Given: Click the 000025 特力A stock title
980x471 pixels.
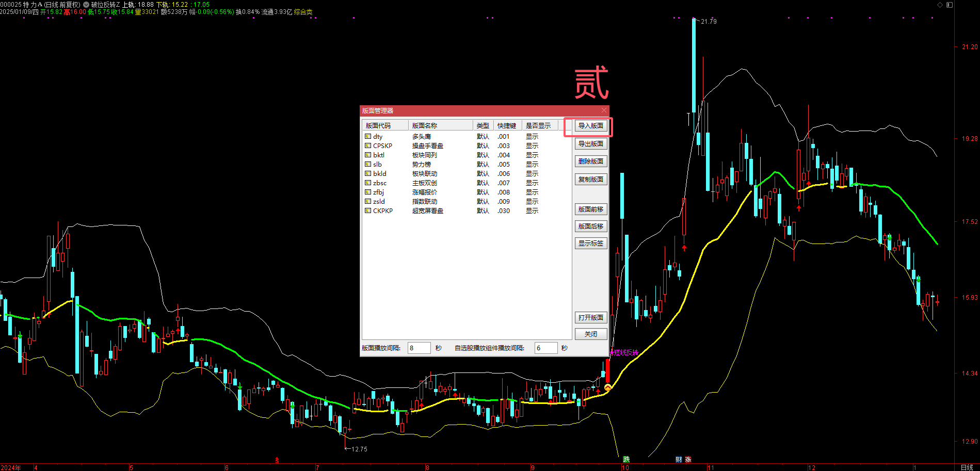Looking at the screenshot, I should (x=21, y=5).
